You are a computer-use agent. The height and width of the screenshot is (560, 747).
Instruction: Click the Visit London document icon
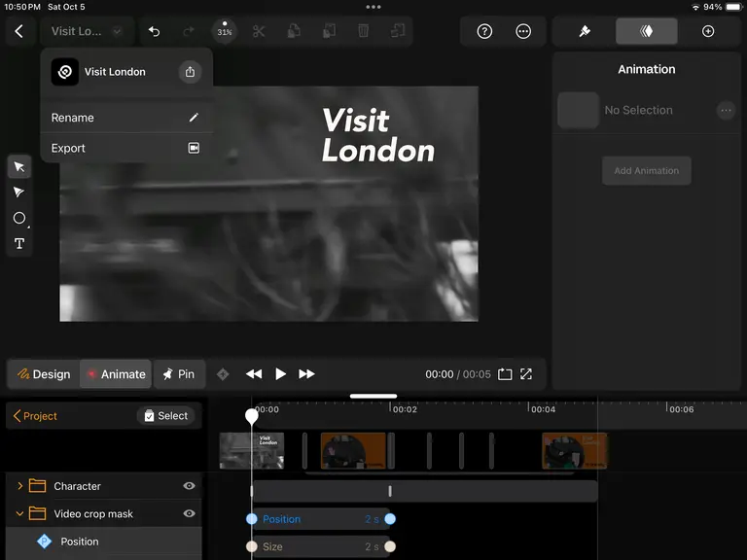tap(65, 72)
